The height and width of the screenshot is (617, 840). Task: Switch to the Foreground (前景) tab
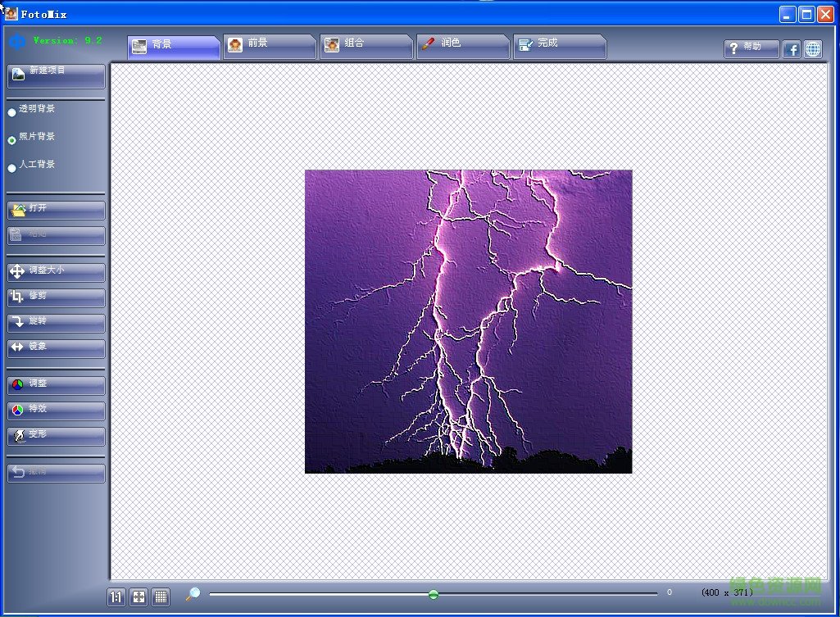(269, 46)
